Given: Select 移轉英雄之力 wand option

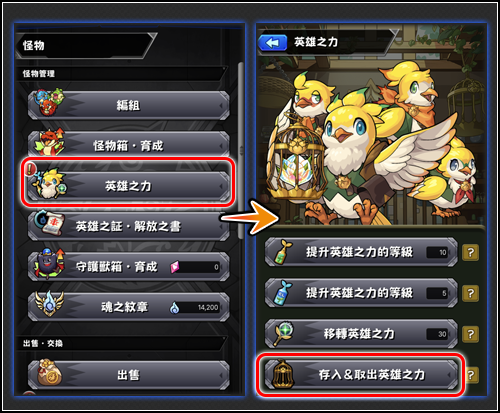Looking at the screenshot, I should point(361,333).
